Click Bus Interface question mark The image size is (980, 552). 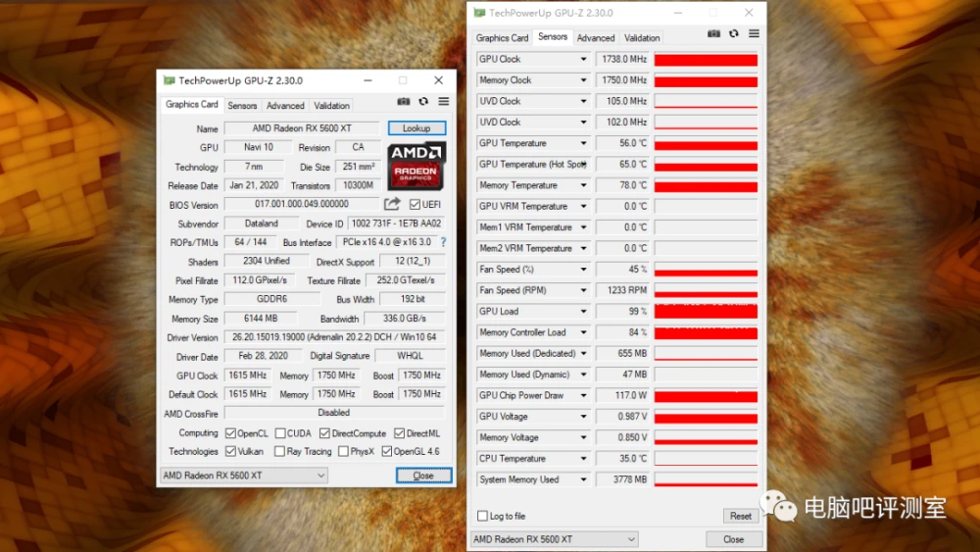pyautogui.click(x=443, y=242)
